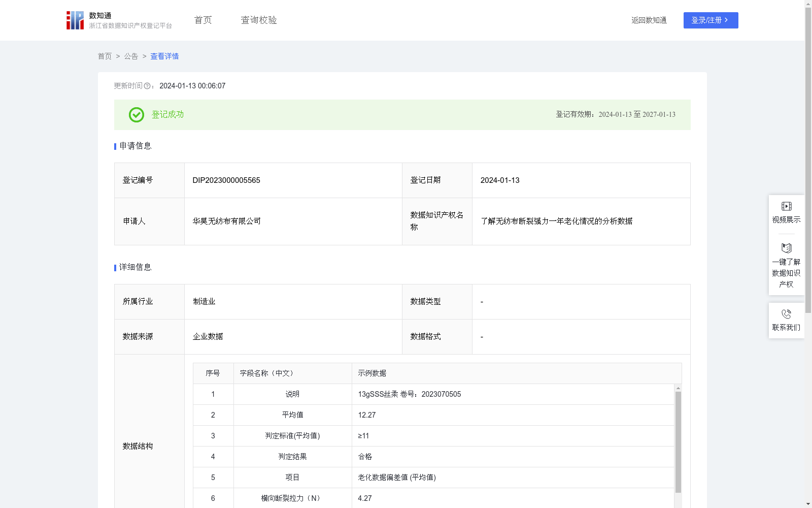The height and width of the screenshot is (508, 812).
Task: Open the 首页 navigation tab
Action: pyautogui.click(x=203, y=20)
